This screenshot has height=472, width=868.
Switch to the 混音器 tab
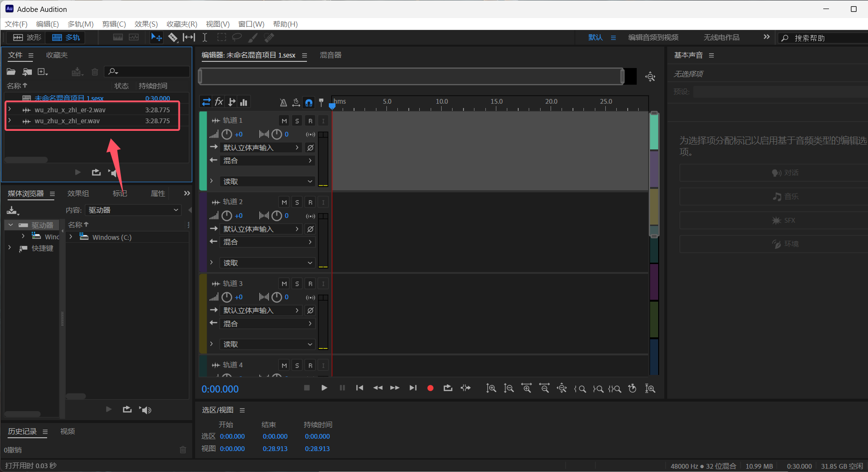coord(330,55)
